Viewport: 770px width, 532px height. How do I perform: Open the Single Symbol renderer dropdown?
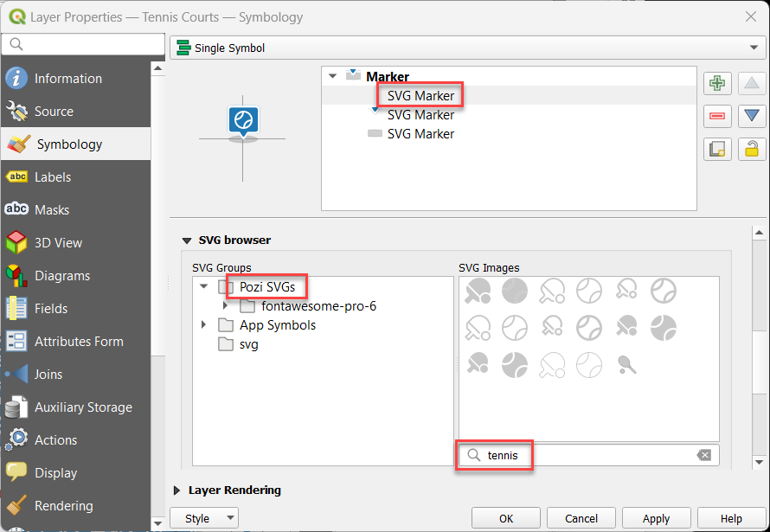[x=467, y=48]
